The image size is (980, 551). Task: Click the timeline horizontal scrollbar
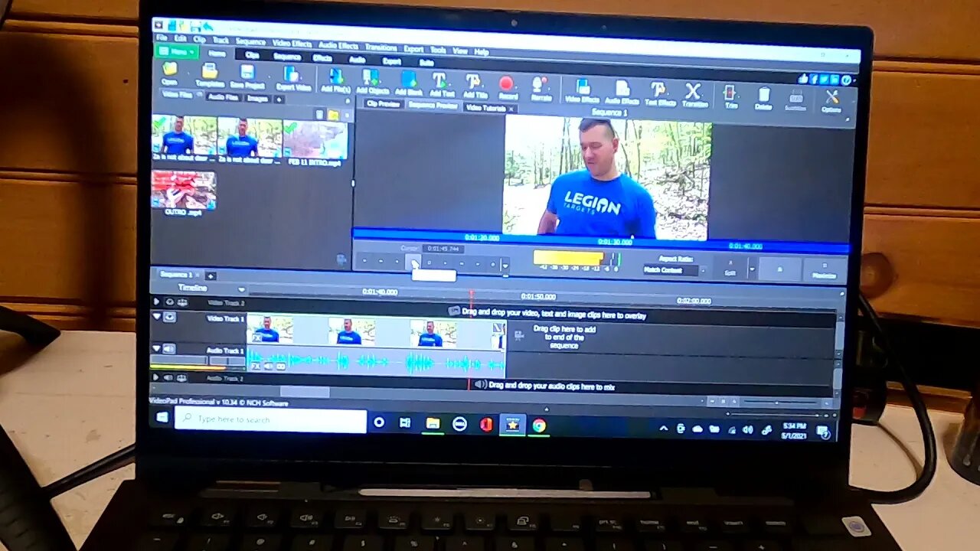pyautogui.click(x=304, y=392)
